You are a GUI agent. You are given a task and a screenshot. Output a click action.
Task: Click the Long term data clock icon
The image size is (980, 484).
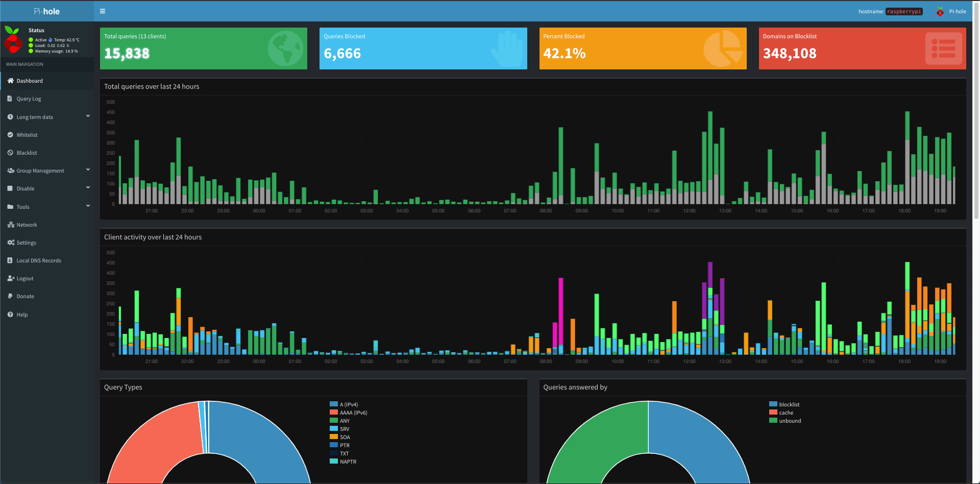coord(10,117)
